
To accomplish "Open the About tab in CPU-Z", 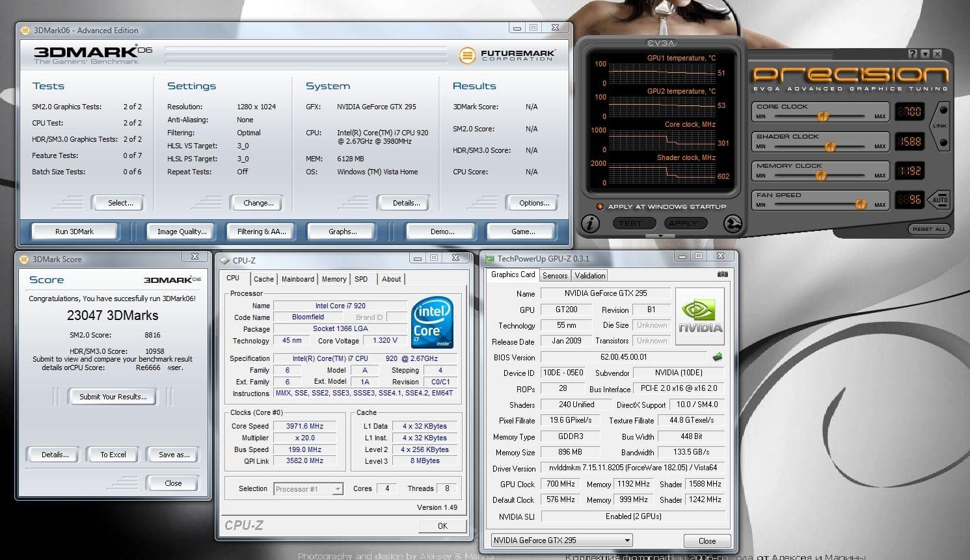I will pos(392,279).
